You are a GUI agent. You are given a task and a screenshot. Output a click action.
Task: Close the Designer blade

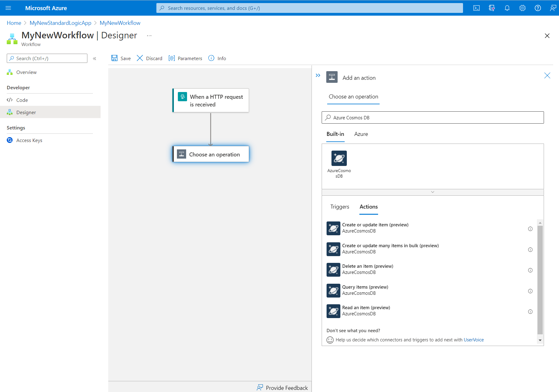(x=547, y=36)
